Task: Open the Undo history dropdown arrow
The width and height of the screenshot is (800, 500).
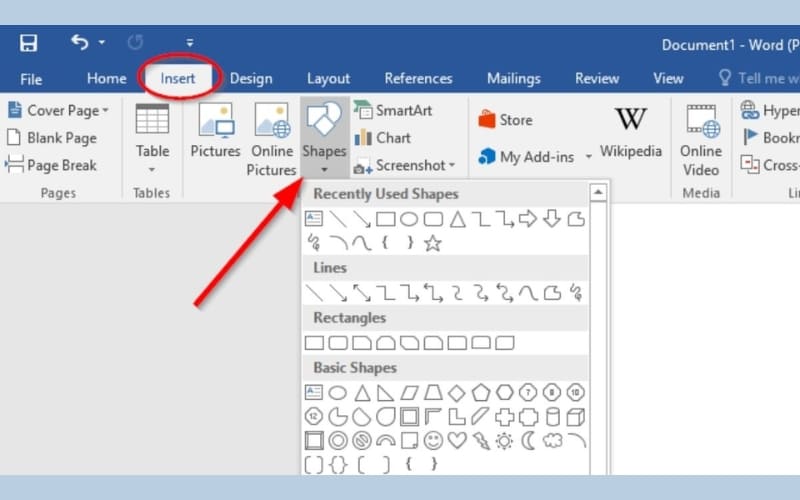Action: pyautogui.click(x=102, y=42)
